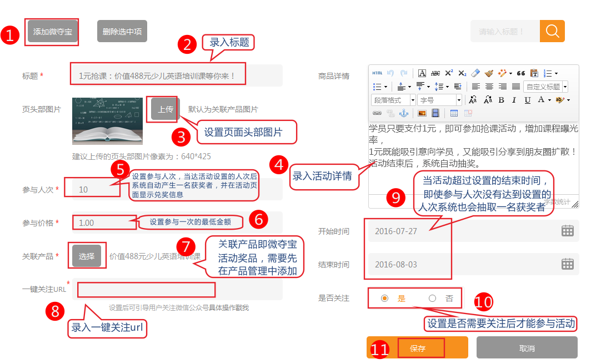Screen dimensions: 591x364
Task: Select the 是 radio option
Action: [384, 299]
